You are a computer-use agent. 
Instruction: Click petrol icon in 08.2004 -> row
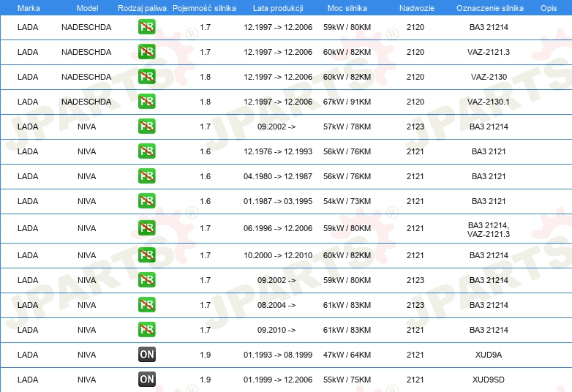pos(146,304)
